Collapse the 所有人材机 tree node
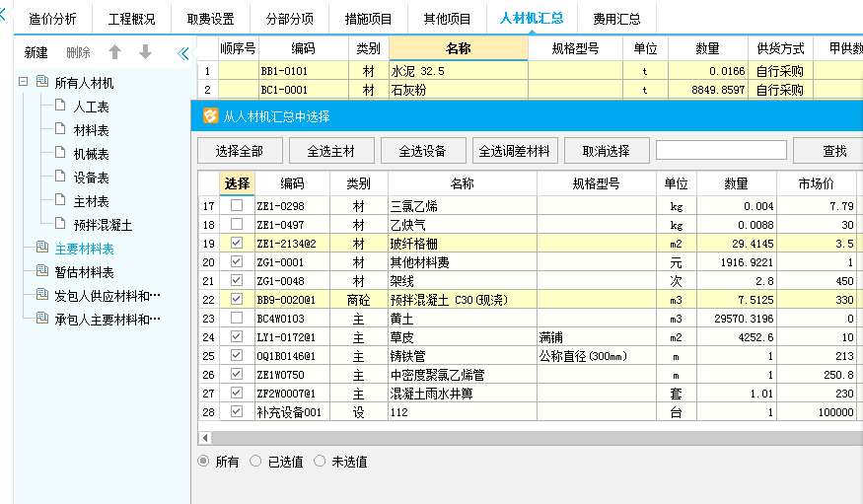 [23, 82]
